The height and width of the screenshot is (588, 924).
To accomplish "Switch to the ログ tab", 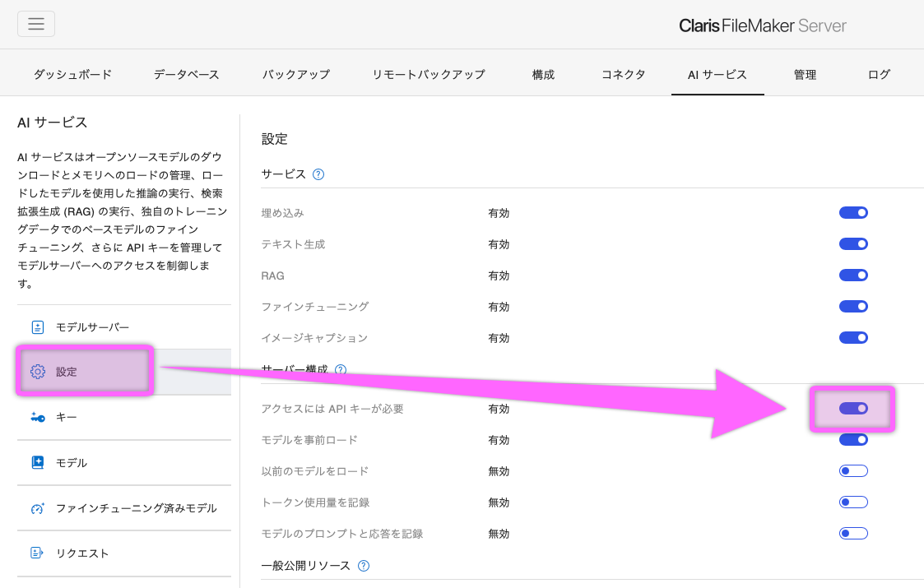I will point(879,74).
